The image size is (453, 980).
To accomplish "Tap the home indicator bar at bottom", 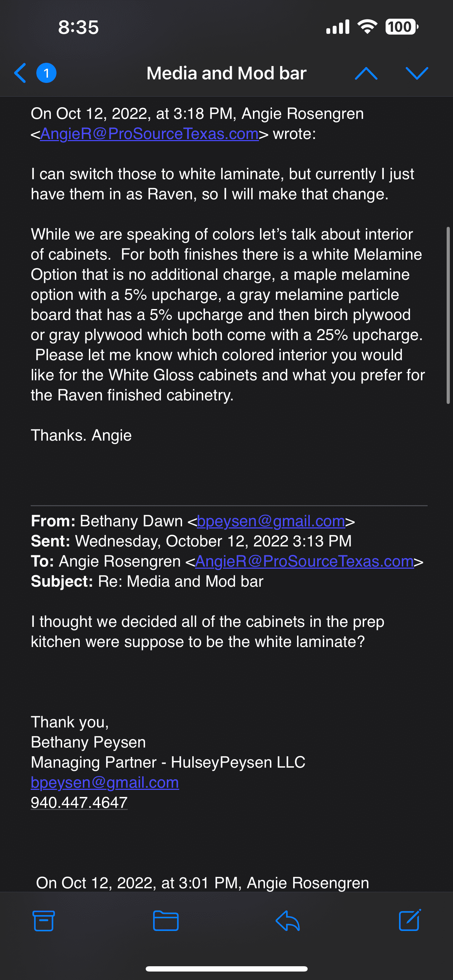I will click(x=226, y=969).
